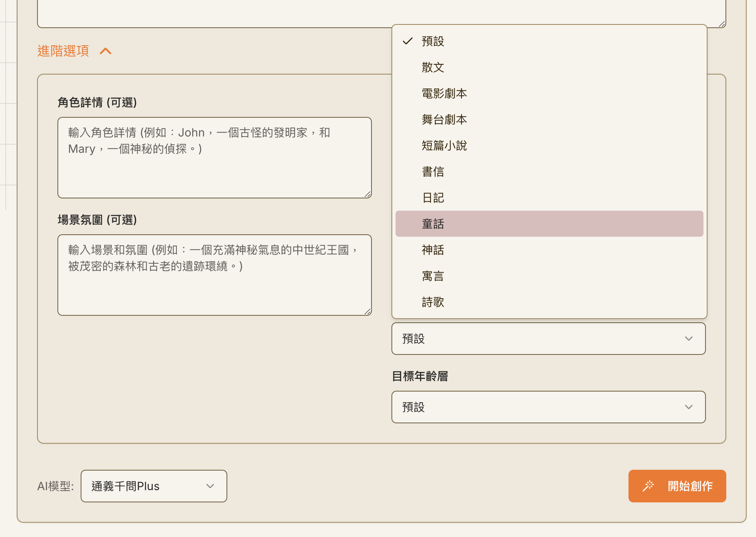756x537 pixels.
Task: Click the 場景氛圍 text area
Action: coord(215,275)
